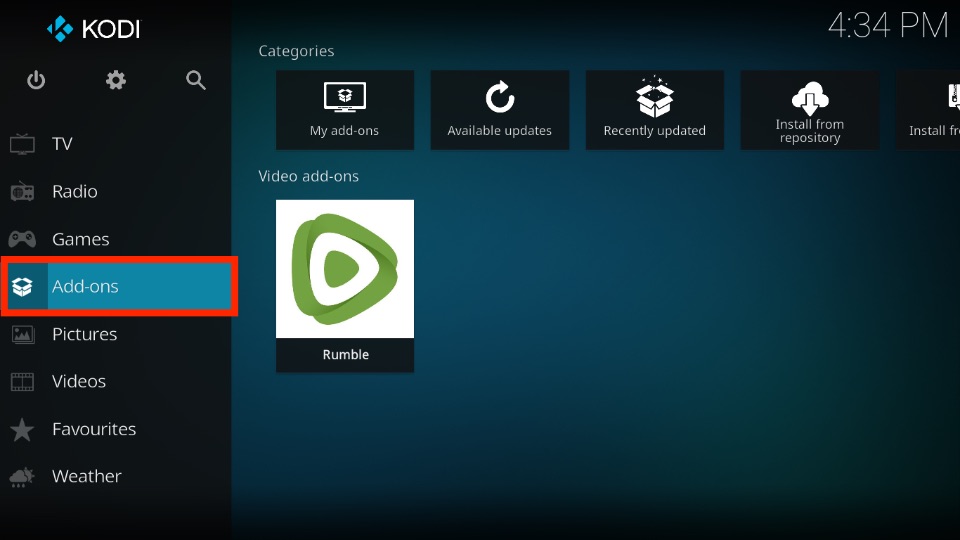Open the Games menu item
The height and width of the screenshot is (540, 960).
point(116,239)
